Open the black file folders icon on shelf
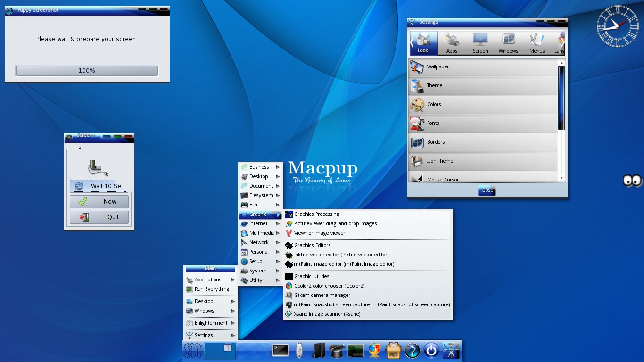The width and height of the screenshot is (644, 362). click(319, 350)
